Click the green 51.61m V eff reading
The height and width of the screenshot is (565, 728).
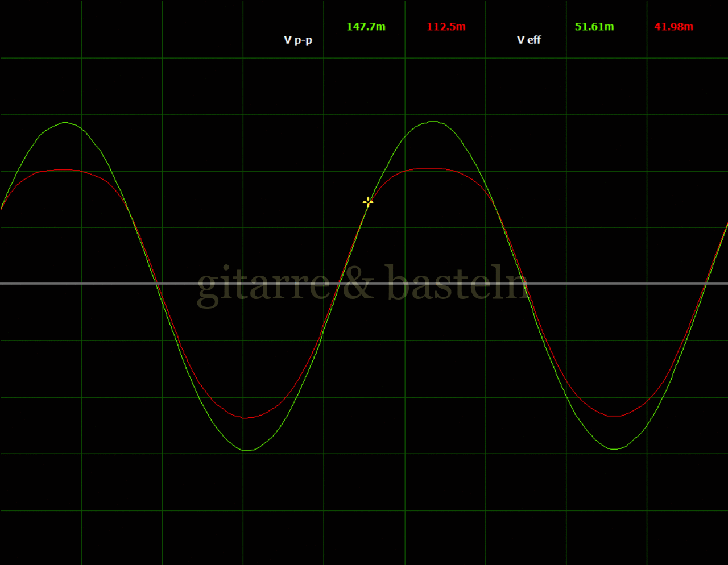[x=594, y=27]
